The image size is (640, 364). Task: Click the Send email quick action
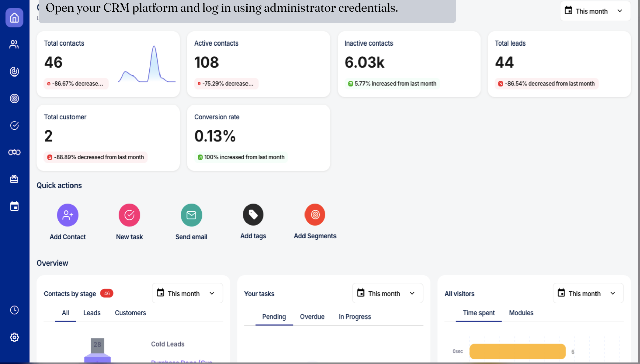tap(191, 215)
